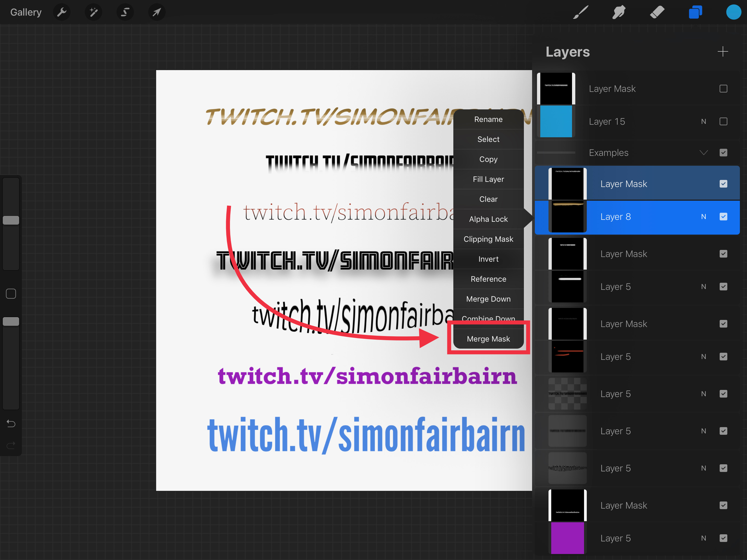Return to the Gallery
Viewport: 747px width, 560px height.
point(26,12)
